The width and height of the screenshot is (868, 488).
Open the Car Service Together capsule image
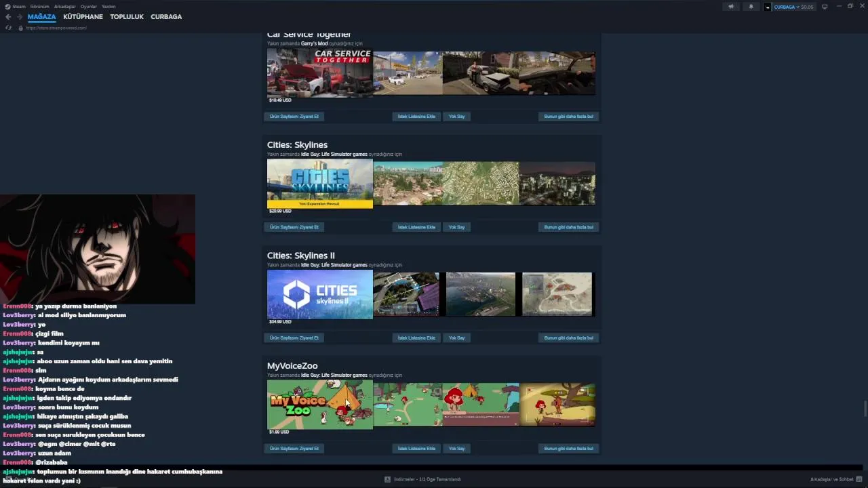tap(320, 73)
